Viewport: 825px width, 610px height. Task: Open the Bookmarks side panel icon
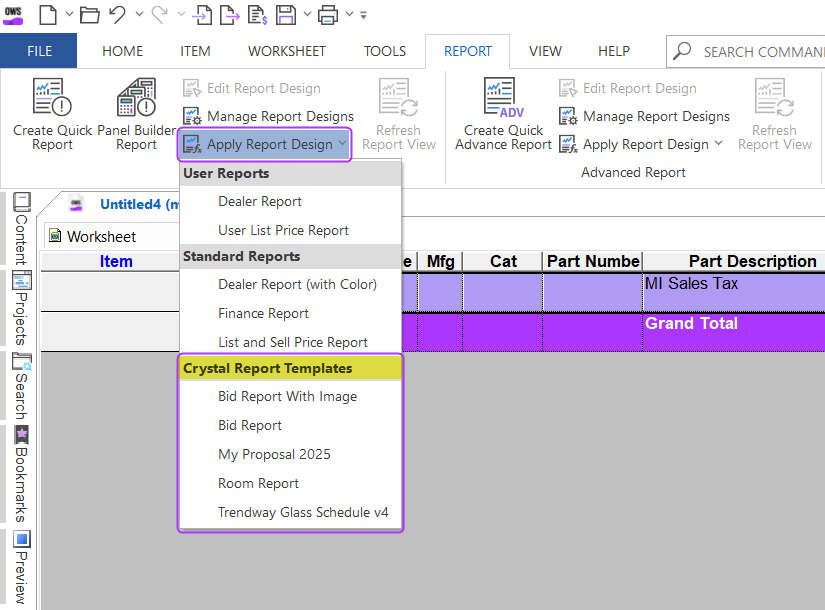point(22,435)
